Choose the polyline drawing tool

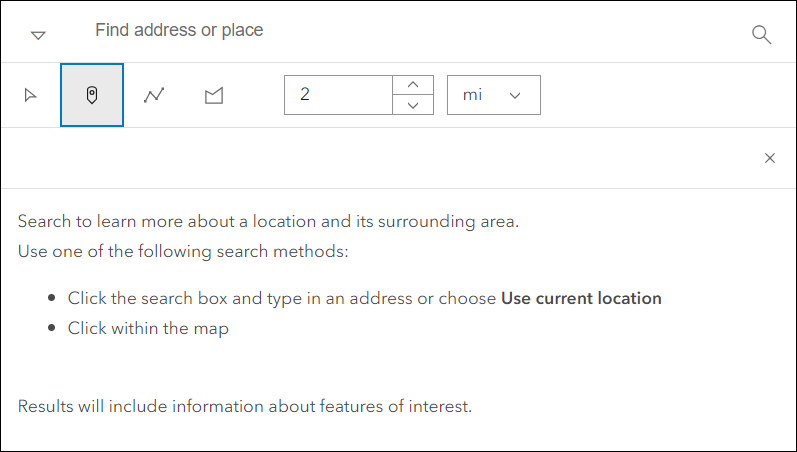tap(153, 95)
